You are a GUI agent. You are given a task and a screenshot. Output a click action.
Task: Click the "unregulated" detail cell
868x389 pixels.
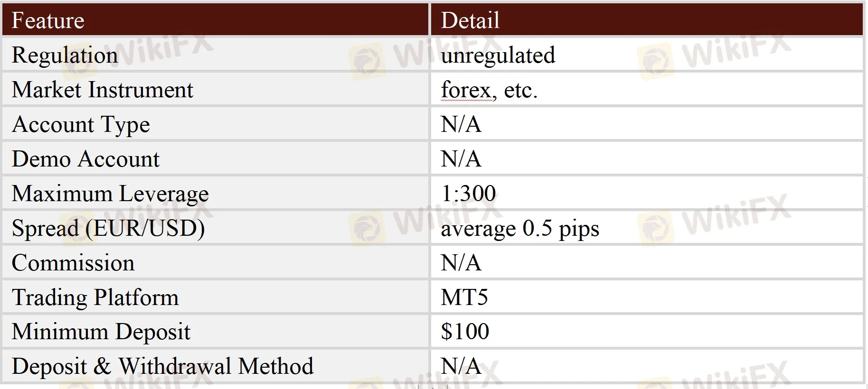498,55
